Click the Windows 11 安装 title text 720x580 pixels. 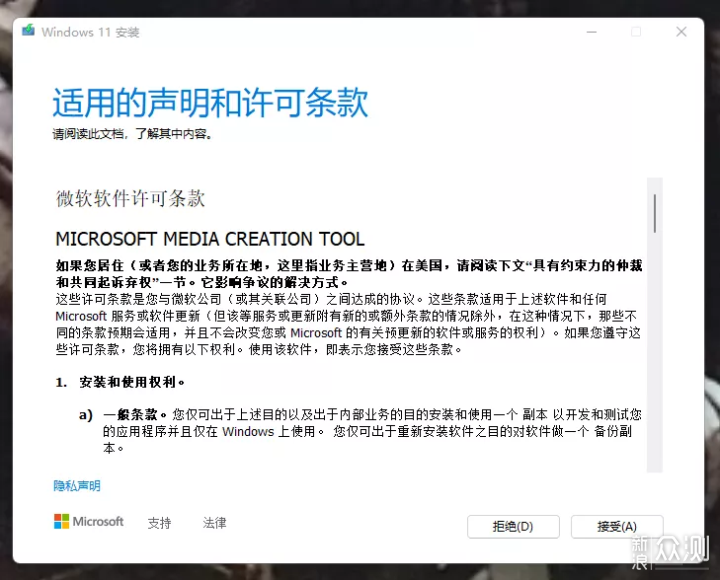pos(90,32)
